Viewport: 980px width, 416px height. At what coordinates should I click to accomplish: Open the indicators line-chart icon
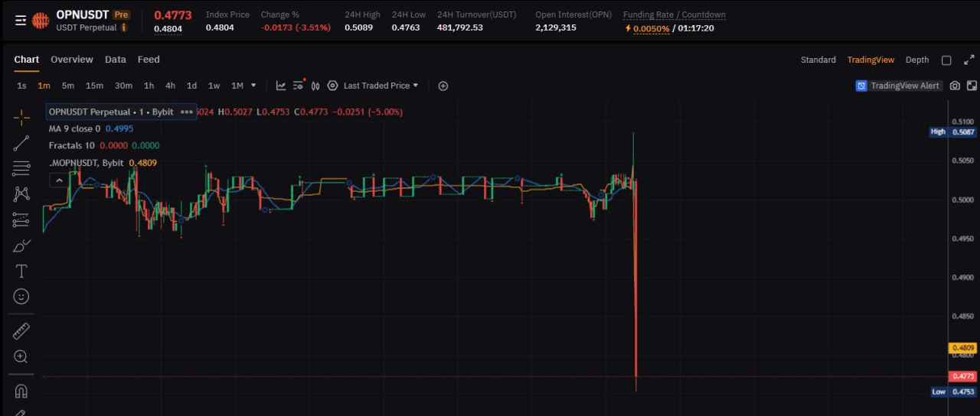click(x=281, y=86)
